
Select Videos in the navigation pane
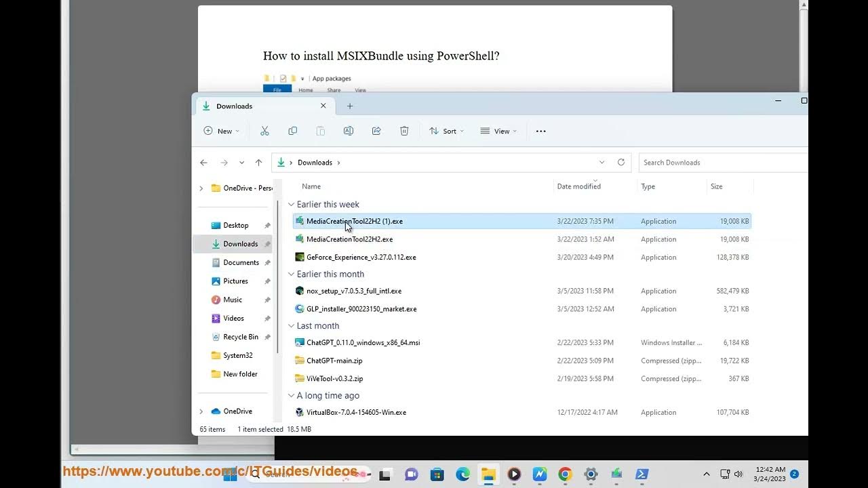coord(233,318)
